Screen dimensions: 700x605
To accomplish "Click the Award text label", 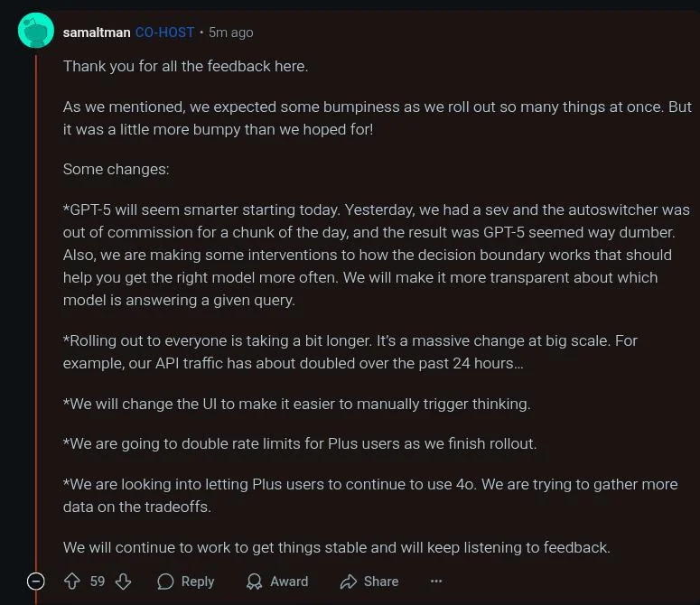I will tap(289, 582).
